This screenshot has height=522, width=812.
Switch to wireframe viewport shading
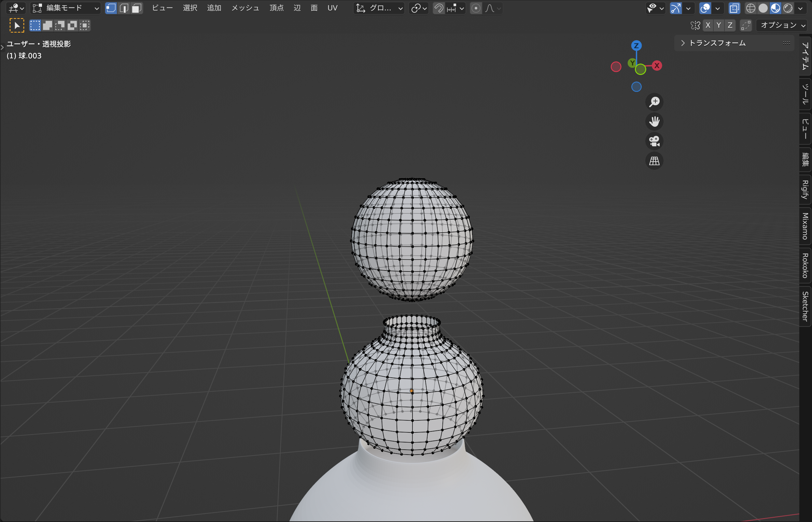pyautogui.click(x=750, y=8)
